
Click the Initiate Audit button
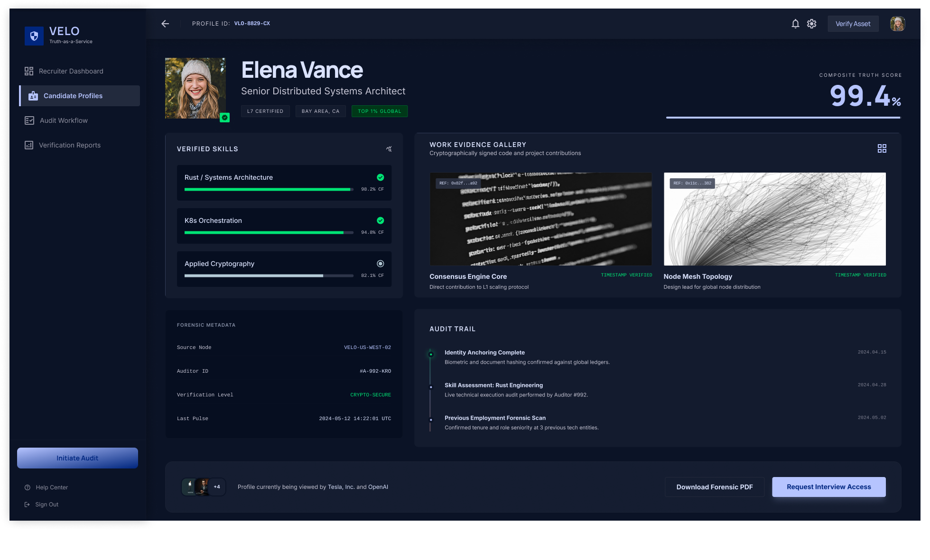(x=77, y=458)
